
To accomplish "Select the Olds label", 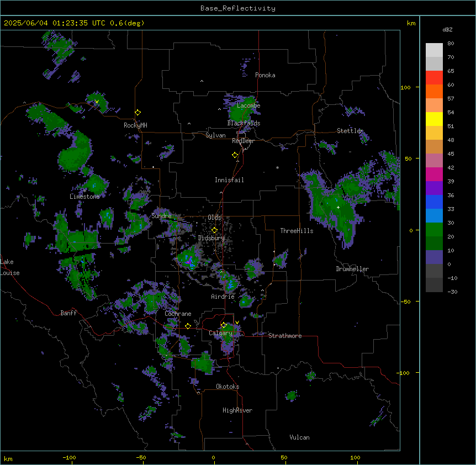I will point(214,218).
